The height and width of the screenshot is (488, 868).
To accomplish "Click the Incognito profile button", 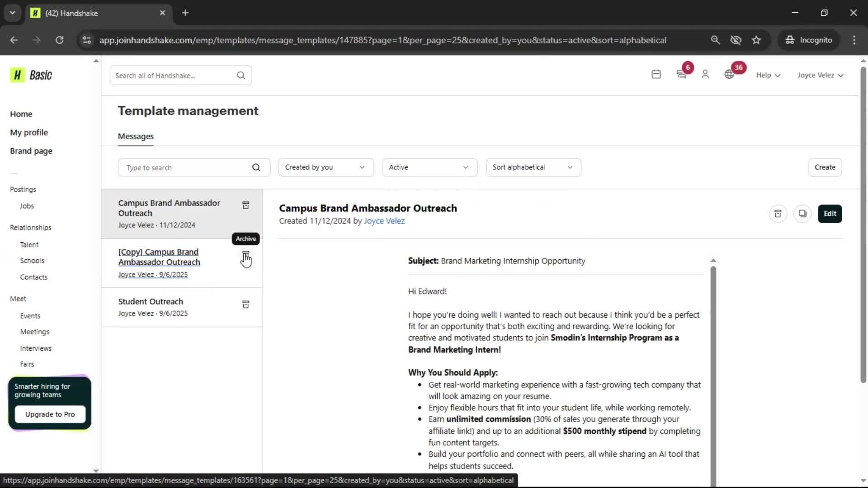I will click(809, 40).
